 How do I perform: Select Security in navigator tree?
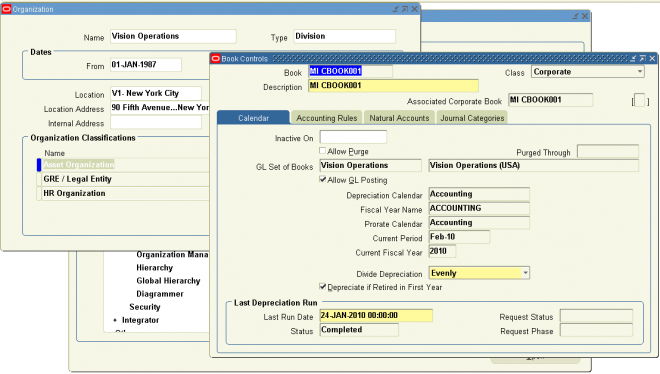144,307
